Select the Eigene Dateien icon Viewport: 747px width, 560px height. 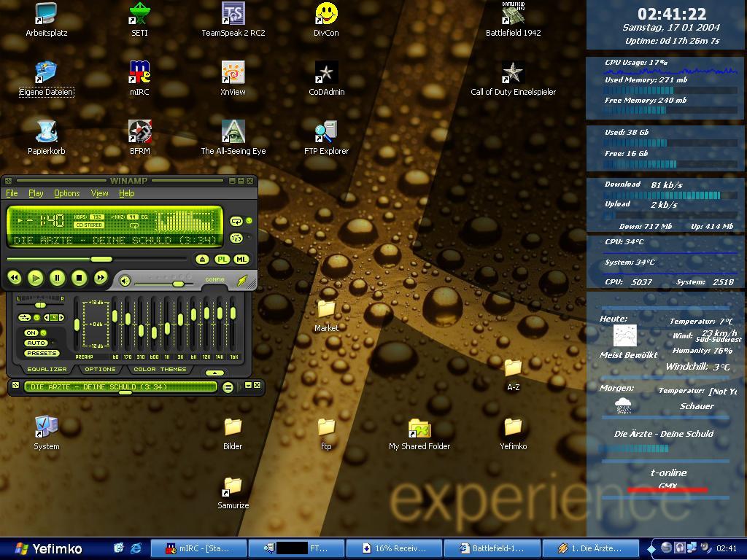click(46, 79)
